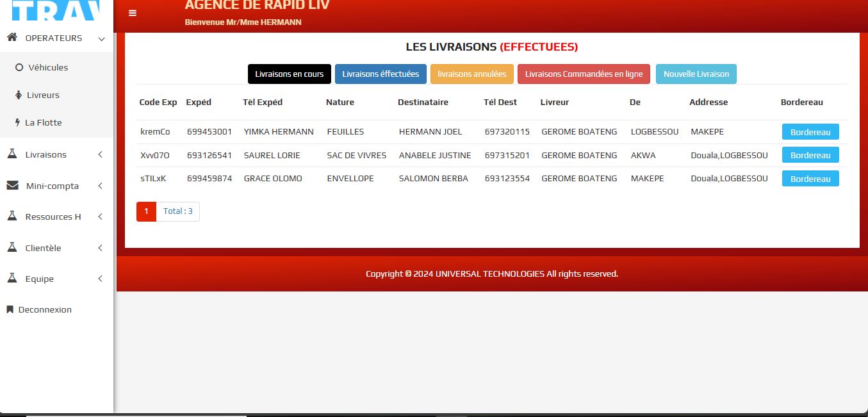The width and height of the screenshot is (868, 417).
Task: Expand the Livraisons sidebar chevron
Action: pyautogui.click(x=100, y=154)
